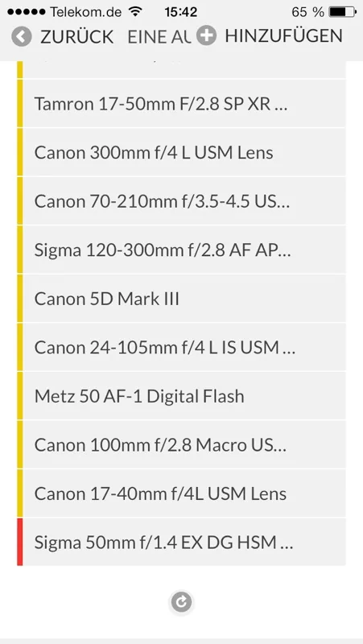The image size is (363, 644).
Task: Choose Canon 17-40mm f/4L USM Lens
Action: pyautogui.click(x=182, y=493)
